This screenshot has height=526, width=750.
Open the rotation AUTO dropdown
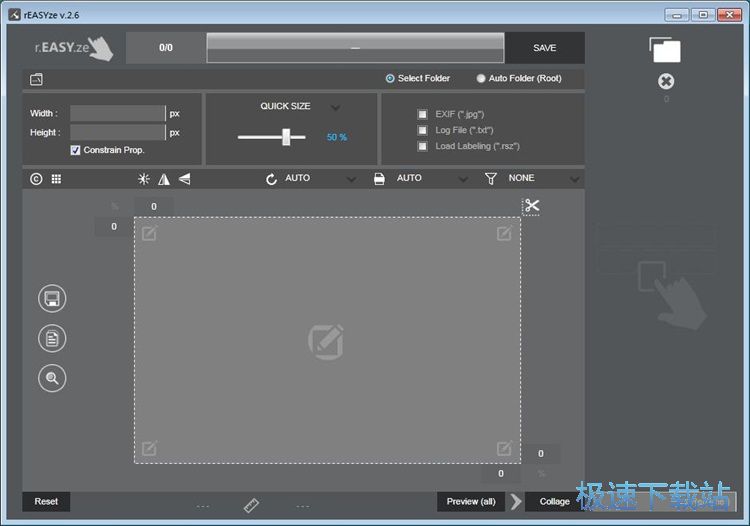point(352,179)
